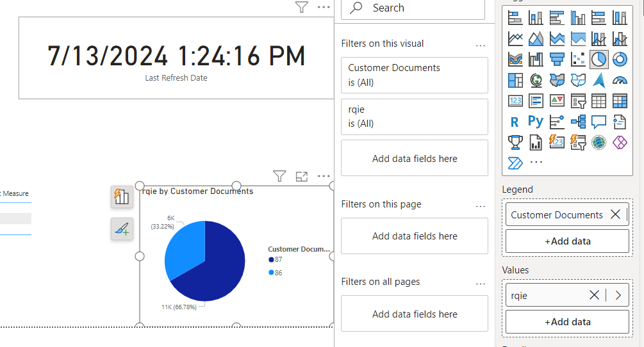
Task: Expand the rqie field chevron in Values
Action: pos(618,295)
